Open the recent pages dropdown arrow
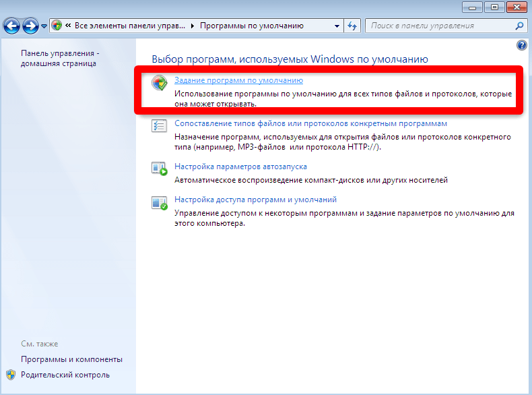 click(44, 26)
